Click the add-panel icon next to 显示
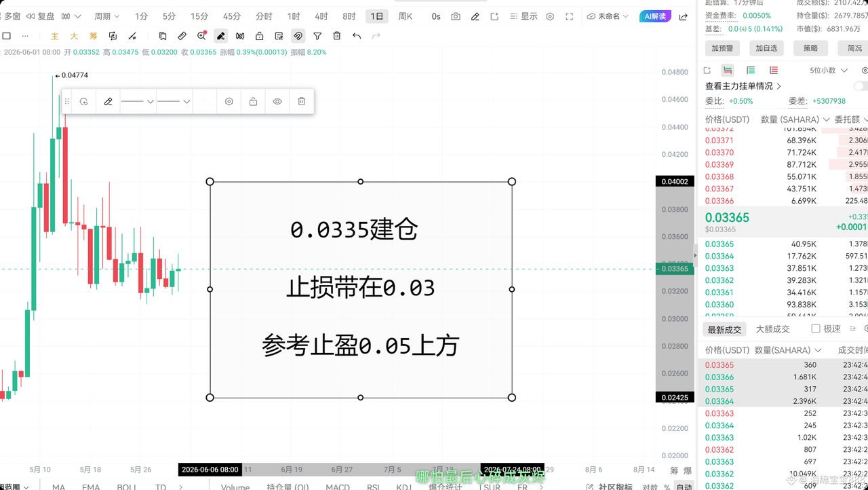The image size is (868, 490). (x=494, y=16)
